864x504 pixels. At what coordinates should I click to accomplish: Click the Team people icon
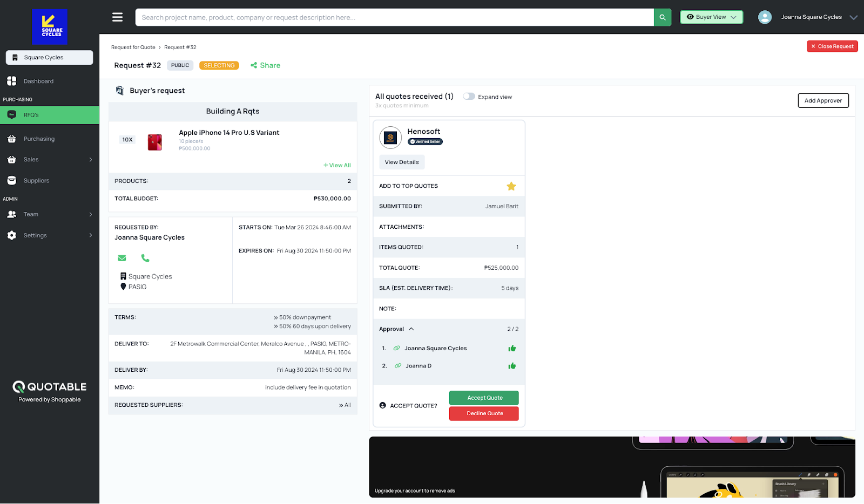pyautogui.click(x=12, y=214)
